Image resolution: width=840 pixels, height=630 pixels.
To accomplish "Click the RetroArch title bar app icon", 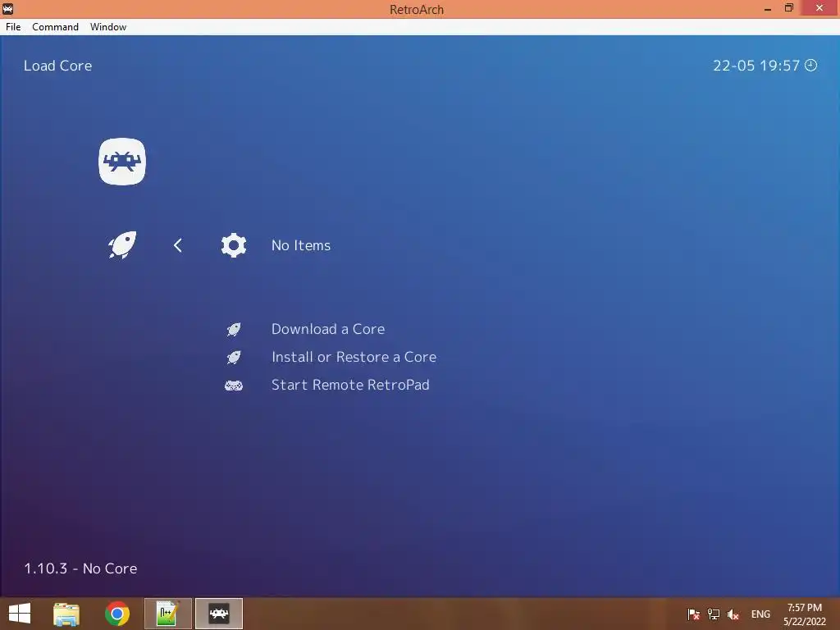I will point(7,8).
